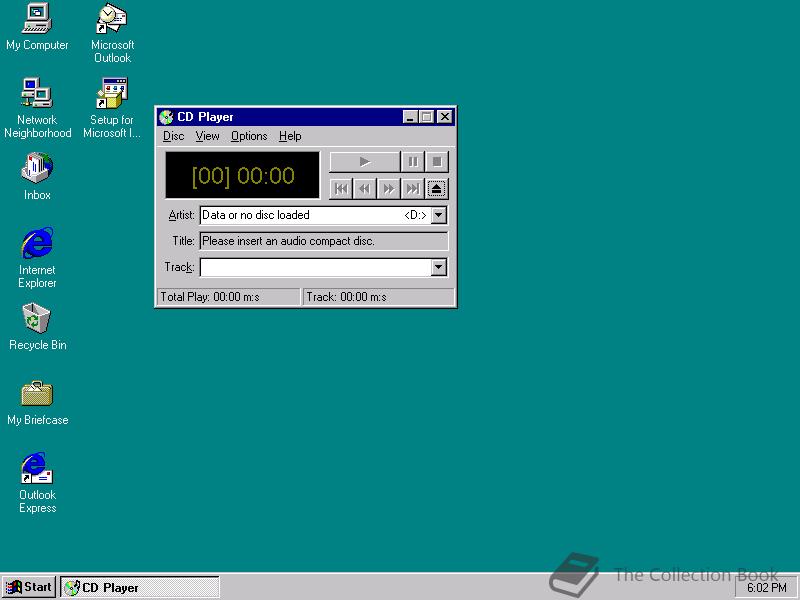800x600 pixels.
Task: Stop playback in CD Player
Action: click(x=437, y=162)
